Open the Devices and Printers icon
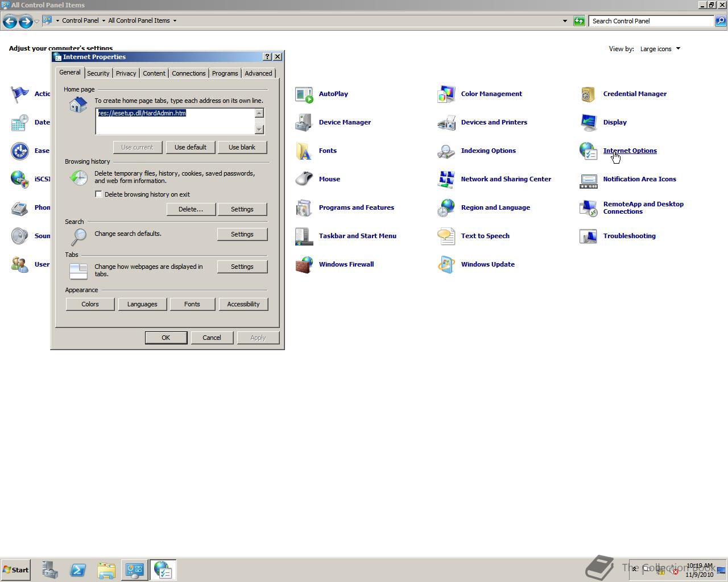 click(446, 123)
